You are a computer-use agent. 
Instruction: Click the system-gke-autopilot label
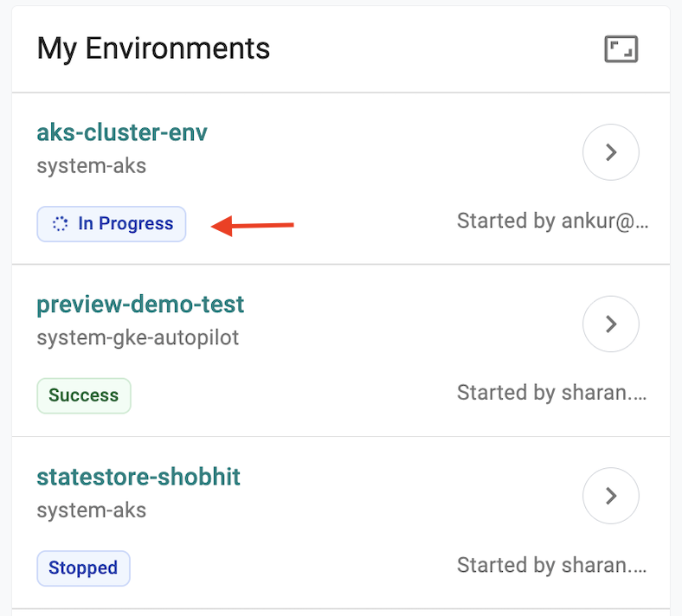click(x=138, y=337)
